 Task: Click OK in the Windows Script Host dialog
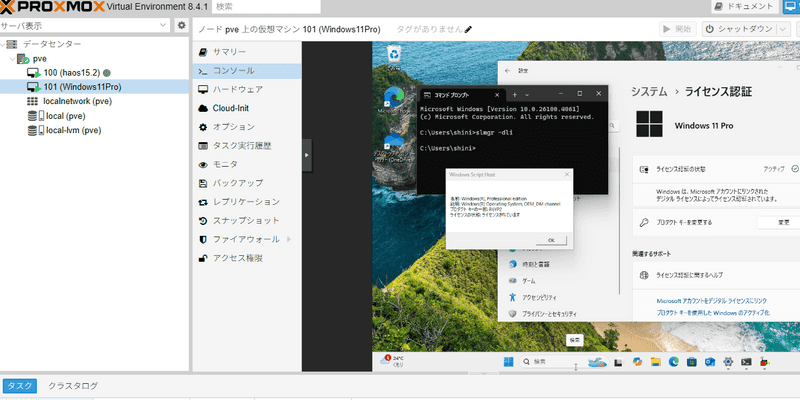pyautogui.click(x=551, y=240)
